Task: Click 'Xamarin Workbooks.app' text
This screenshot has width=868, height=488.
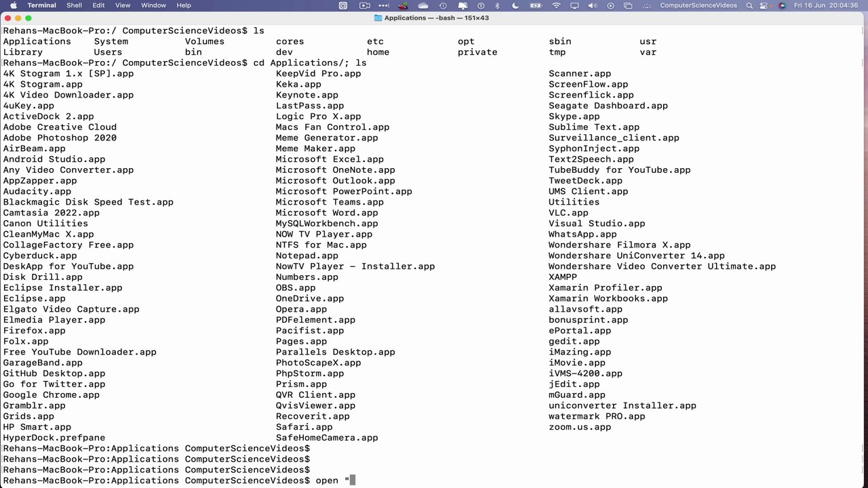Action: tap(608, 299)
